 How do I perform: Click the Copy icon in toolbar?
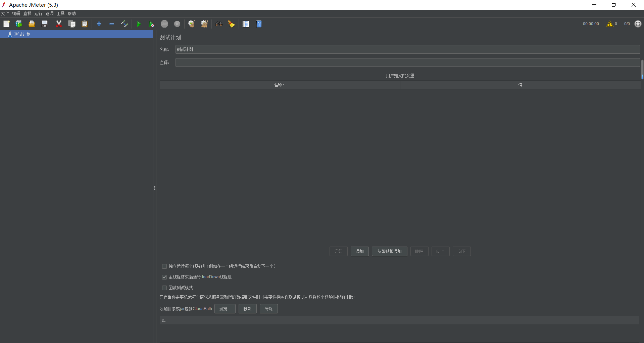pos(72,24)
